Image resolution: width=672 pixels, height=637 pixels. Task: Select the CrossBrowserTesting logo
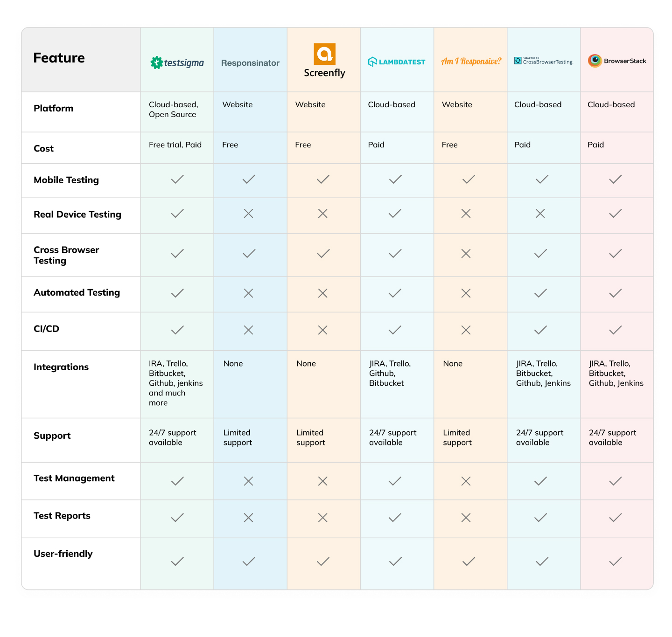(x=543, y=61)
